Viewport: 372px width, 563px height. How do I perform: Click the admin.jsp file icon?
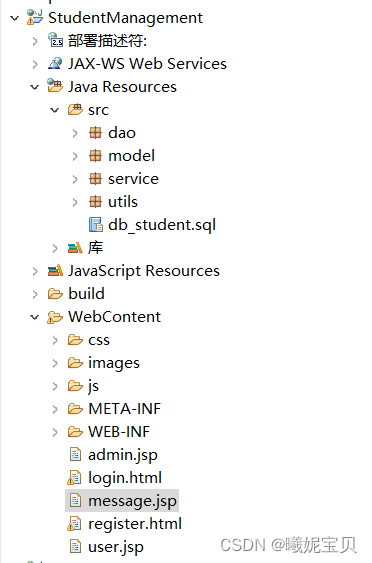coord(75,455)
